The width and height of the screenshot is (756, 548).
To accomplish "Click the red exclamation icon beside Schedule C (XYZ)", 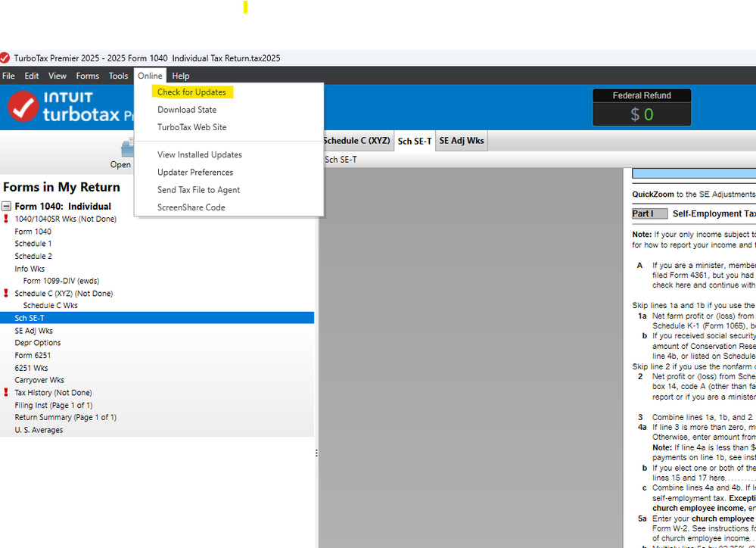I will click(x=7, y=293).
